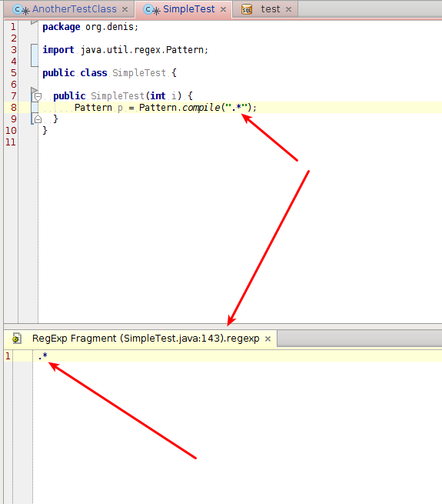
Task: Click the SimpleTest class name on line 5
Action: coord(139,73)
